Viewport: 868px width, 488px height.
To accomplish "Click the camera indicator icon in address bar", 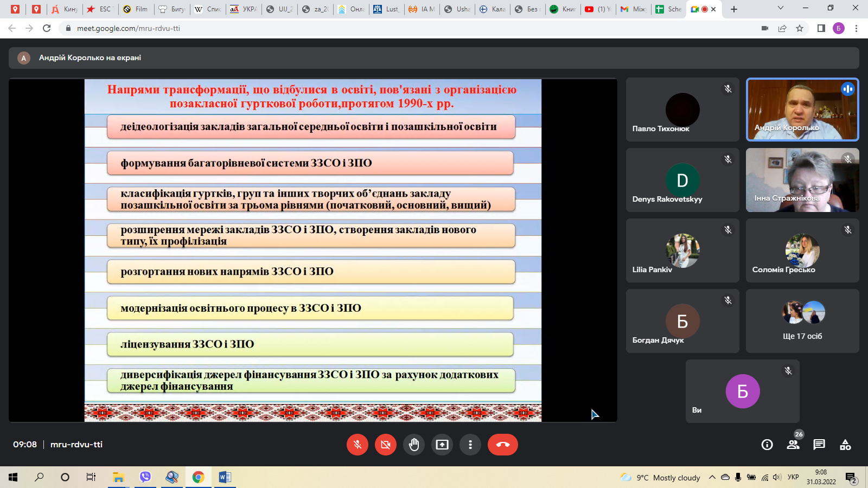I will click(765, 28).
